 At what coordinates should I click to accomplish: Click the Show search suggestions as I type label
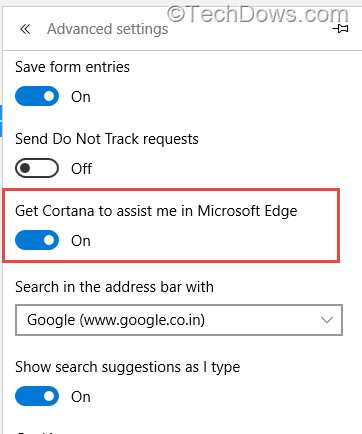coord(127,367)
